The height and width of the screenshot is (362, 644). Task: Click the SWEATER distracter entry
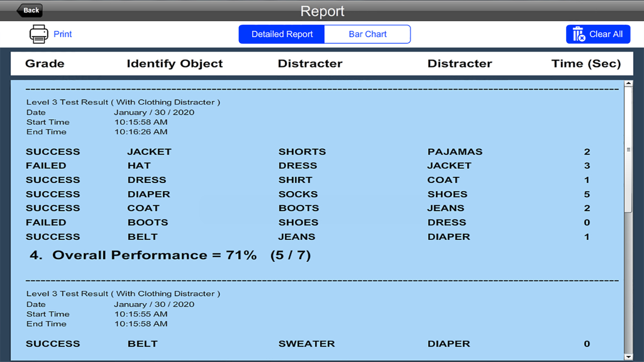pos(306,344)
